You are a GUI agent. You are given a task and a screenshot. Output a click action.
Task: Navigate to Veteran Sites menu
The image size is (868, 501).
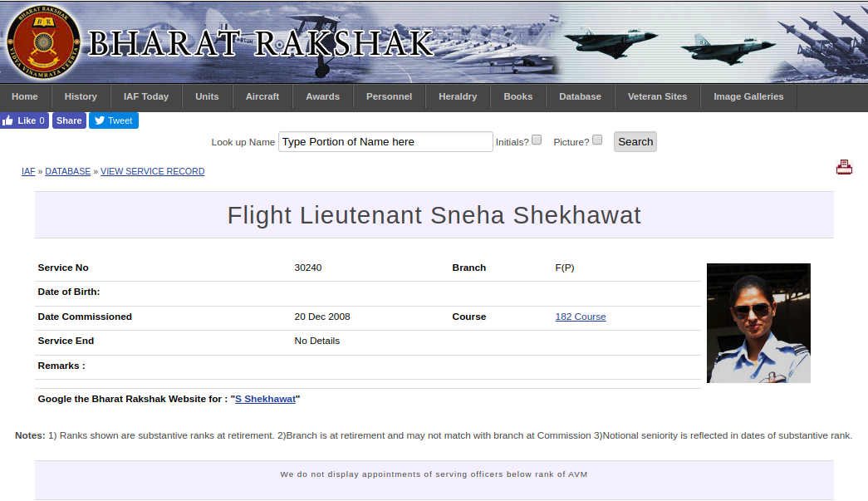(657, 96)
